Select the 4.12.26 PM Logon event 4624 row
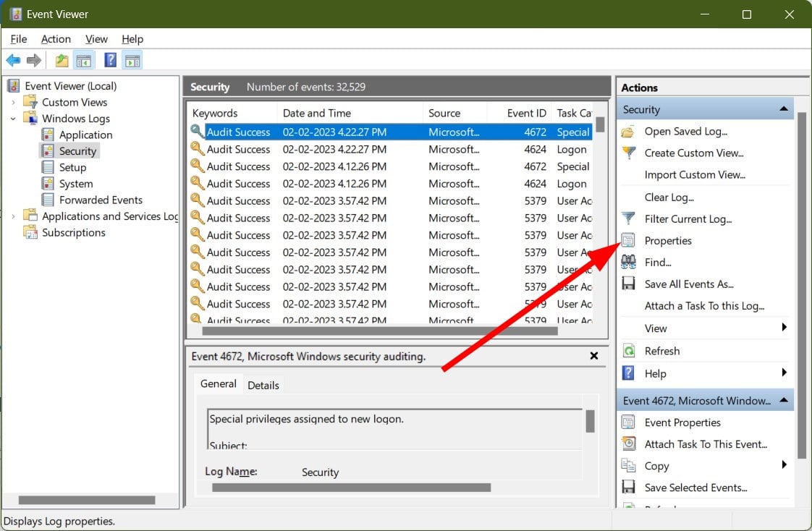Viewport: 812px width, 531px height. [391, 183]
